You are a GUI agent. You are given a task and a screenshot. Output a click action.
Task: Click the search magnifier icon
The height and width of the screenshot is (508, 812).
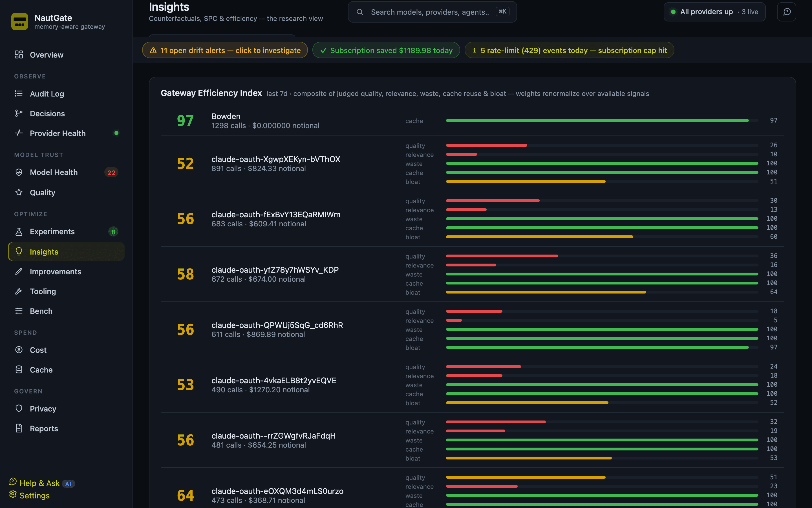tap(360, 12)
